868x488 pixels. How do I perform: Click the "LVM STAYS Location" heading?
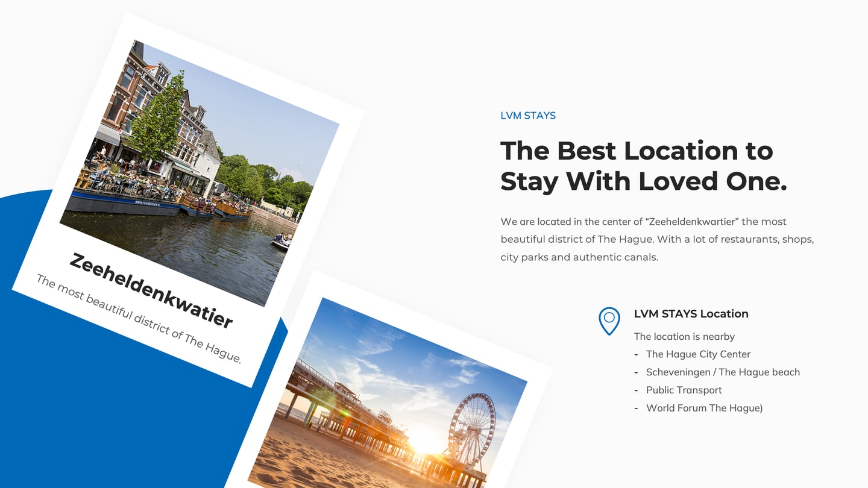pyautogui.click(x=691, y=314)
